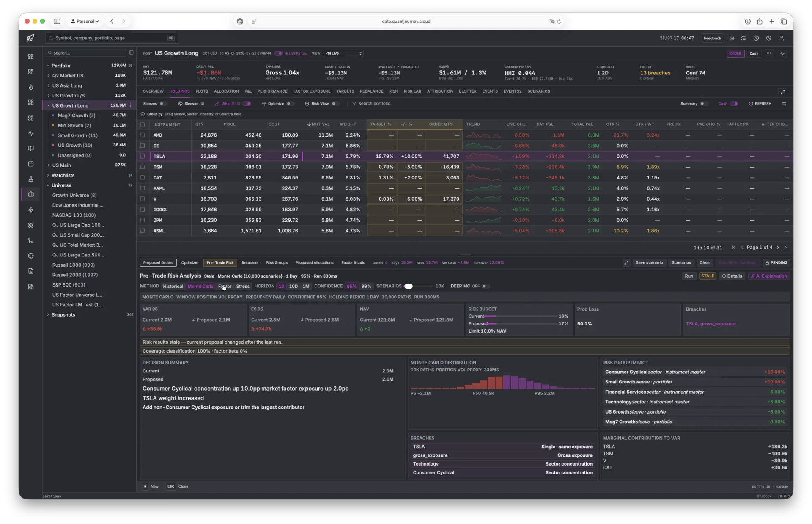The image size is (812, 524).
Task: Open the Breaches bottom tab
Action: tap(250, 263)
